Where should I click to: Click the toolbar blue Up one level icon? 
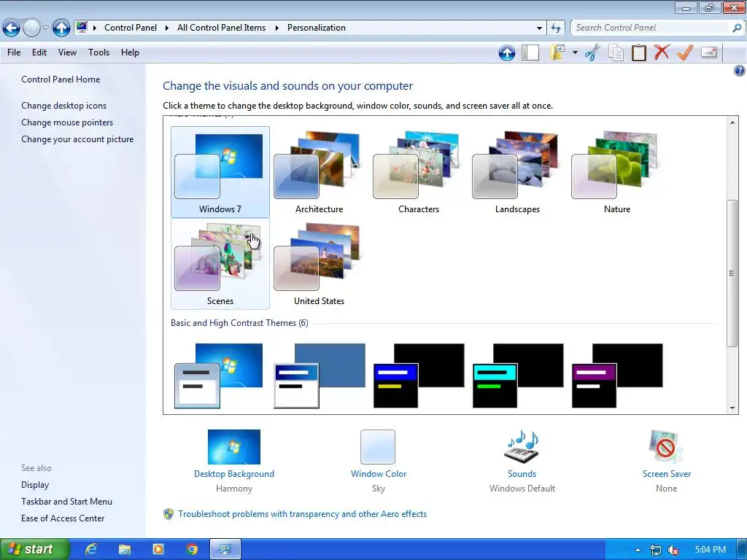[x=507, y=52]
